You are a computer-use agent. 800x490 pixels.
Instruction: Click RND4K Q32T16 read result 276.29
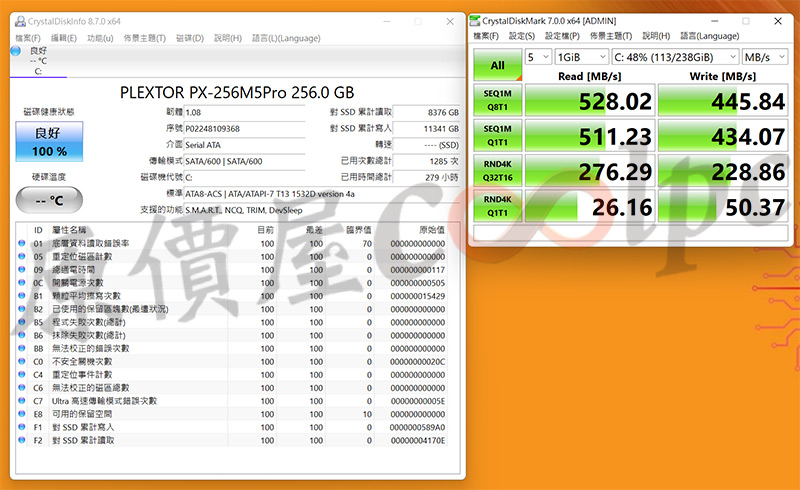[x=590, y=171]
